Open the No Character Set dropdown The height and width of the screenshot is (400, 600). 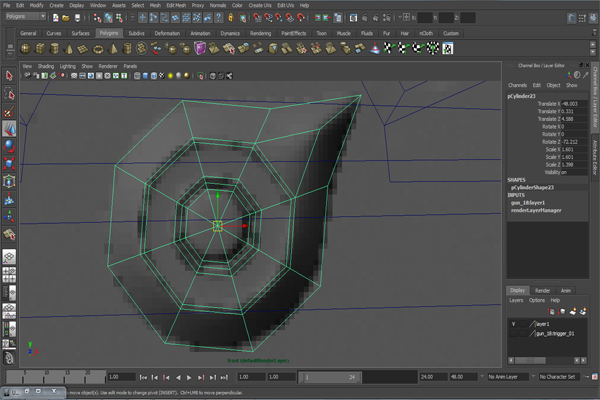pyautogui.click(x=559, y=377)
